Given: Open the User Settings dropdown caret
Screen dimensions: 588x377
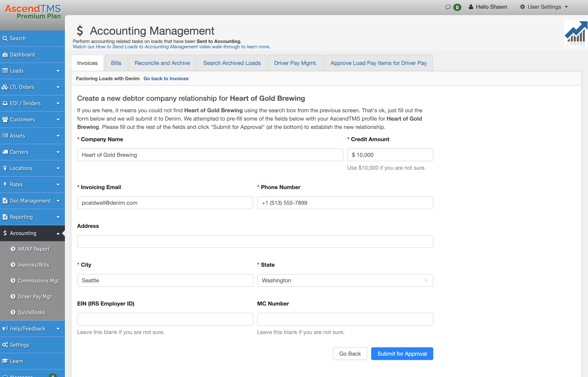Looking at the screenshot, I should click(x=566, y=7).
